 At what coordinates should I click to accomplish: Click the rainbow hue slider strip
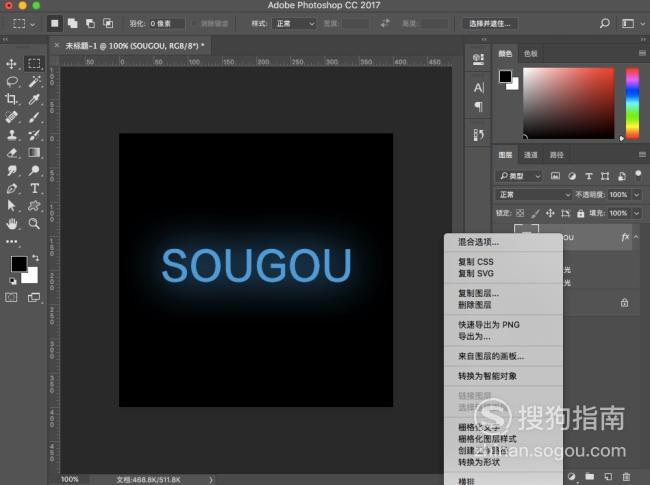coord(632,103)
